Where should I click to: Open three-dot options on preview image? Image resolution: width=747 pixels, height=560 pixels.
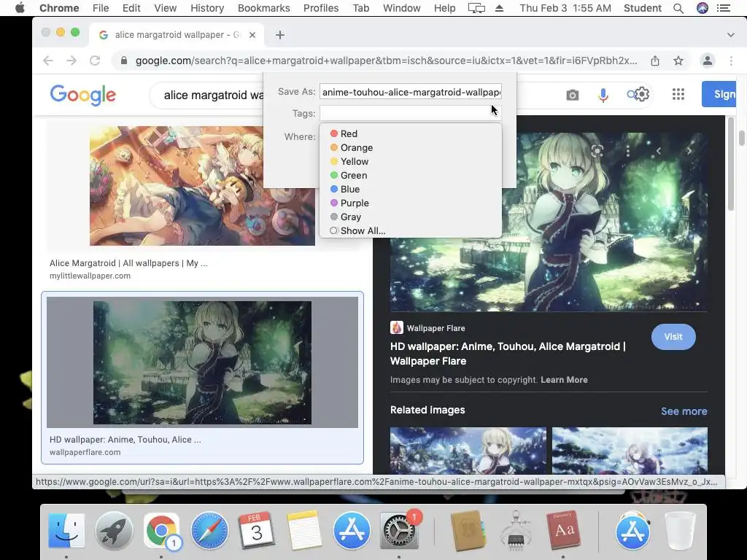(628, 151)
